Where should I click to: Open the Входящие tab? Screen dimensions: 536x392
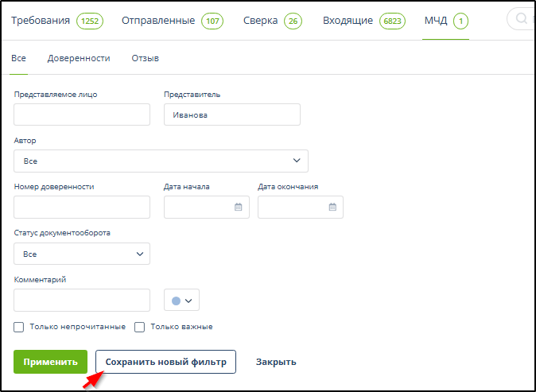tap(348, 21)
